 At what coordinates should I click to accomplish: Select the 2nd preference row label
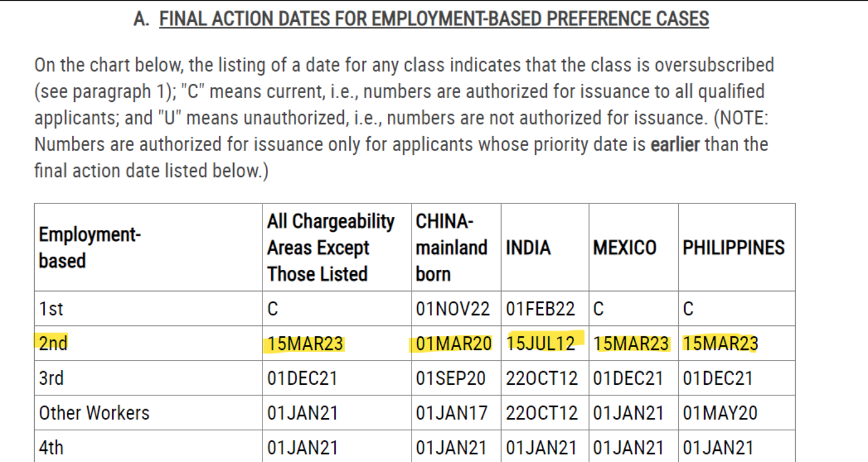[x=53, y=343]
